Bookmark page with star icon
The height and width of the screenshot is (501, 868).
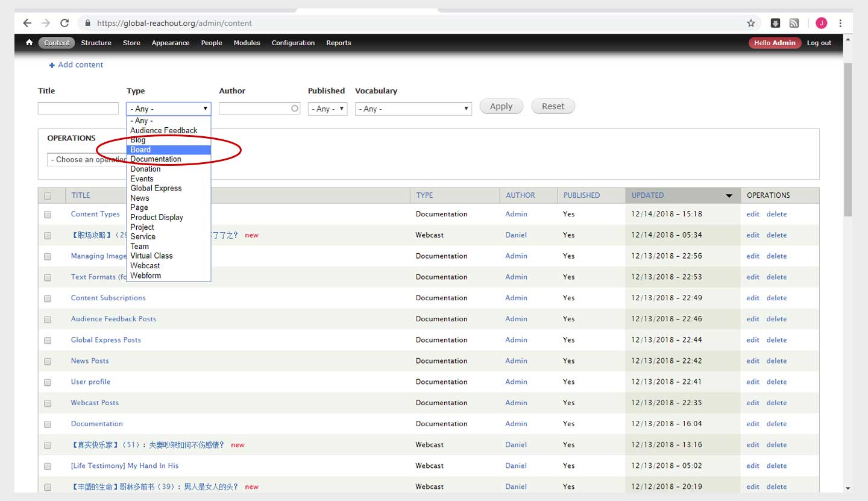(751, 23)
